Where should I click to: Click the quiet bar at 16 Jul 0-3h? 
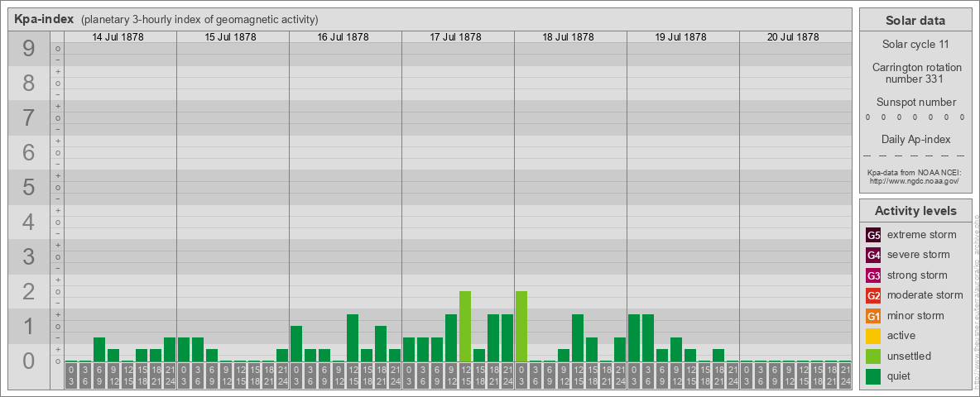coord(296,344)
